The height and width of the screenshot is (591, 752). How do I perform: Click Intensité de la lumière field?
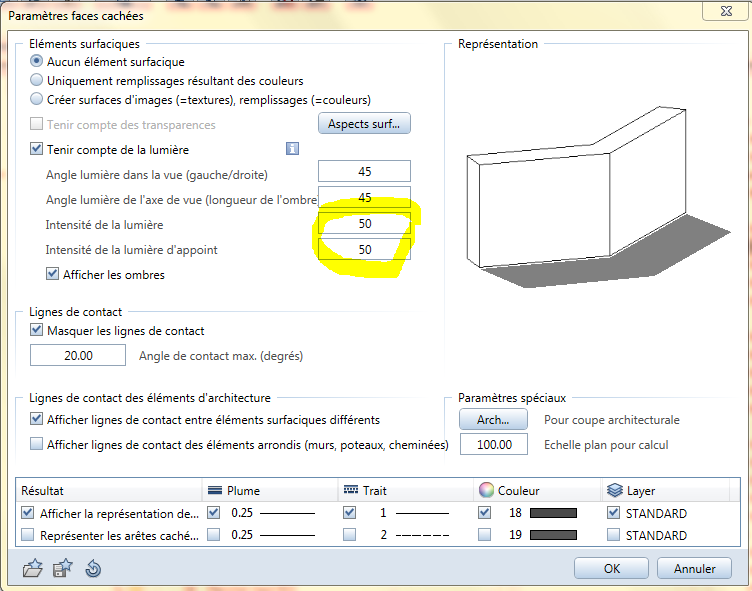tap(364, 223)
